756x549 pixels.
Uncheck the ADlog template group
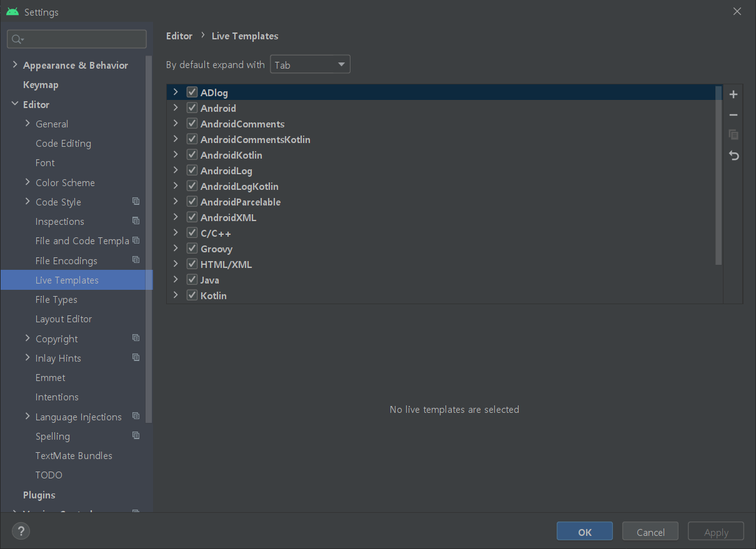click(x=192, y=92)
